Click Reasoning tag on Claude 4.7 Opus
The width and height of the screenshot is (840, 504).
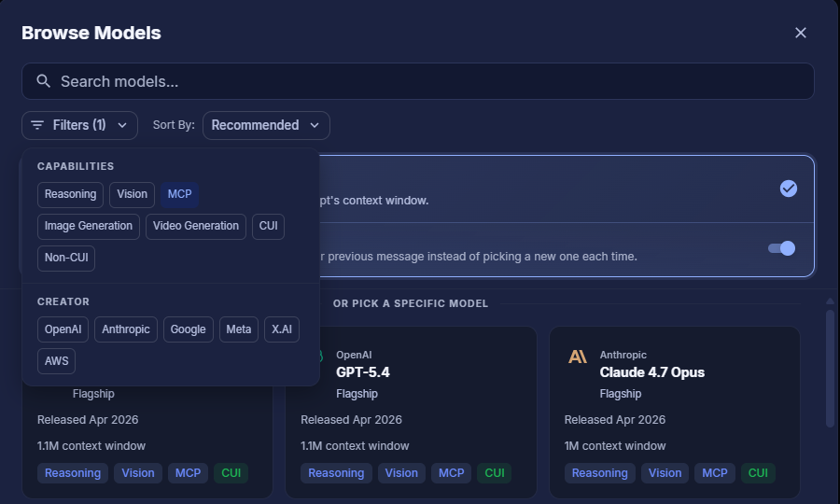point(599,473)
